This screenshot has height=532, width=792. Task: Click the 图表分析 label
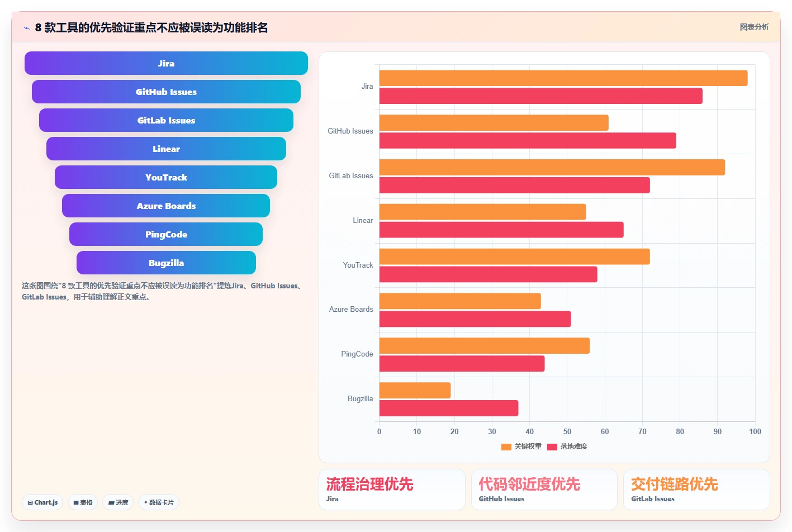coord(754,27)
